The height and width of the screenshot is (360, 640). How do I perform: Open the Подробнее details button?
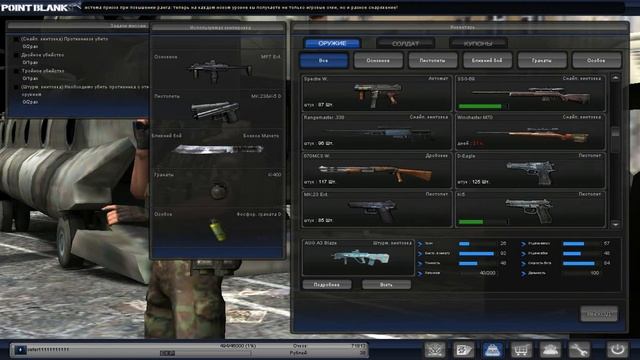327,284
